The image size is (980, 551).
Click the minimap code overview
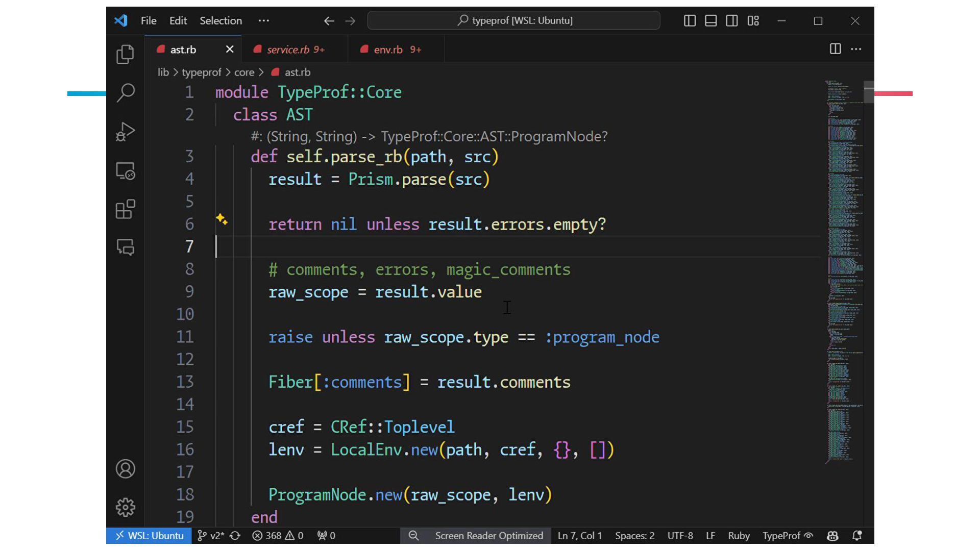coord(842,270)
